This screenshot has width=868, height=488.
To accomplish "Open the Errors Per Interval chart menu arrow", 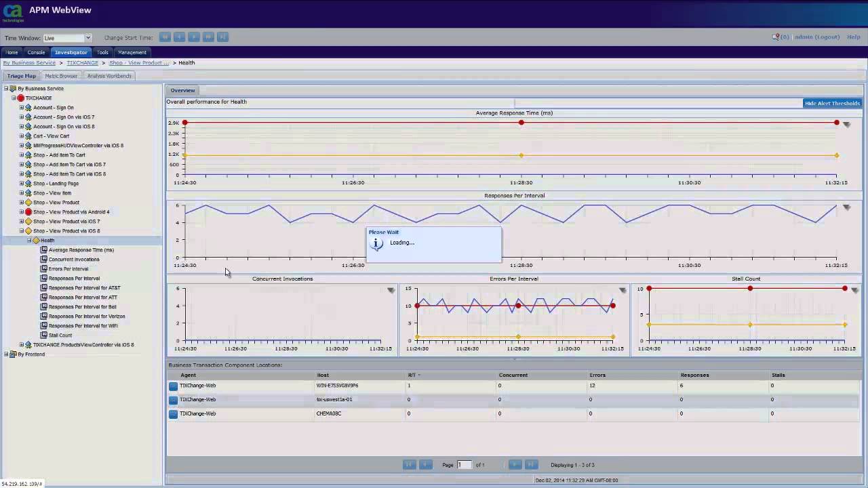I will pyautogui.click(x=623, y=290).
